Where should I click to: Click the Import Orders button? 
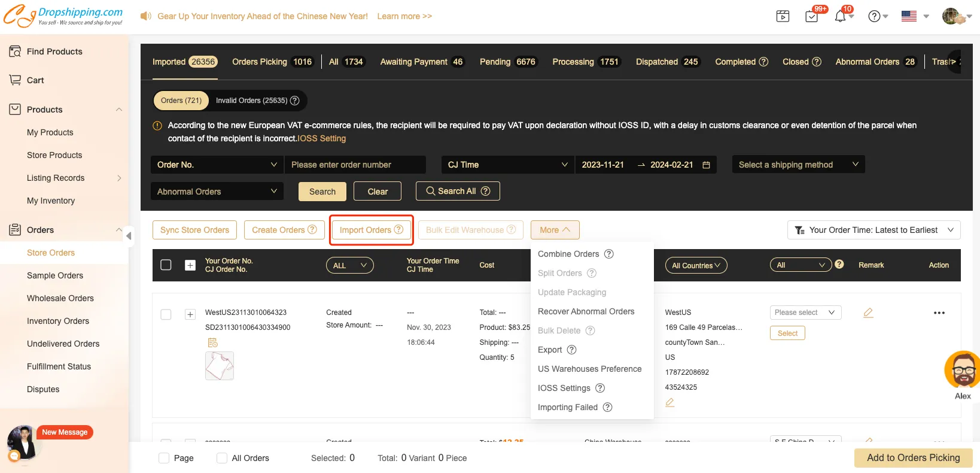[x=371, y=230]
